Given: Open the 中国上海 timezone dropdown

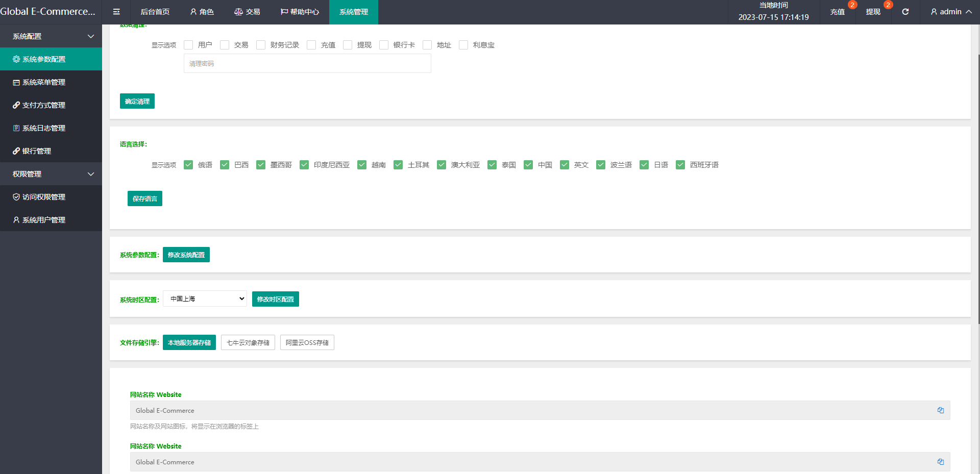Looking at the screenshot, I should 205,298.
